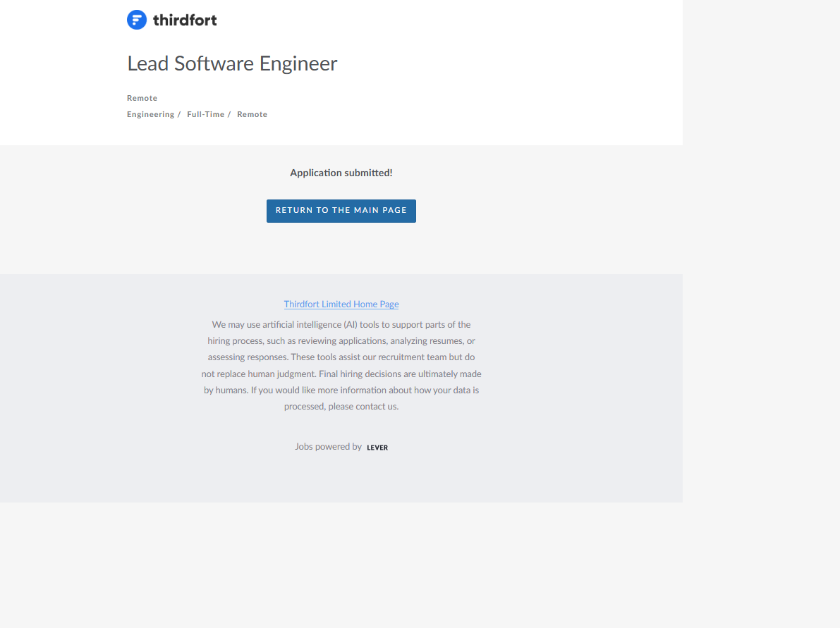The width and height of the screenshot is (840, 628).
Task: Click the LEVER logo in the footer
Action: pos(377,448)
